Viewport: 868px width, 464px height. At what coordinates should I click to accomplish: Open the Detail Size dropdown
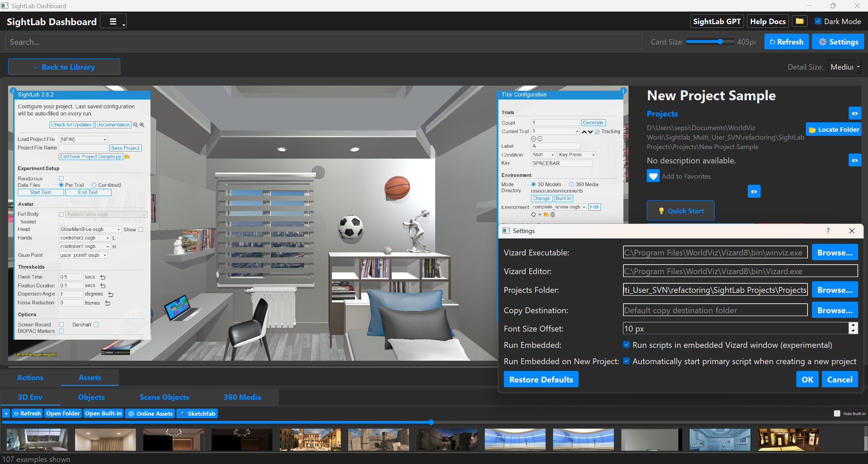845,67
